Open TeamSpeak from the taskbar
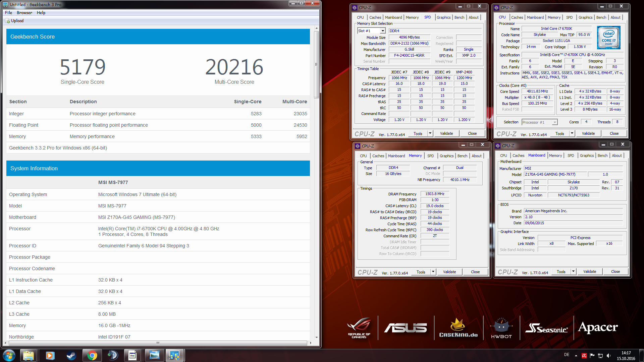 pos(113,355)
